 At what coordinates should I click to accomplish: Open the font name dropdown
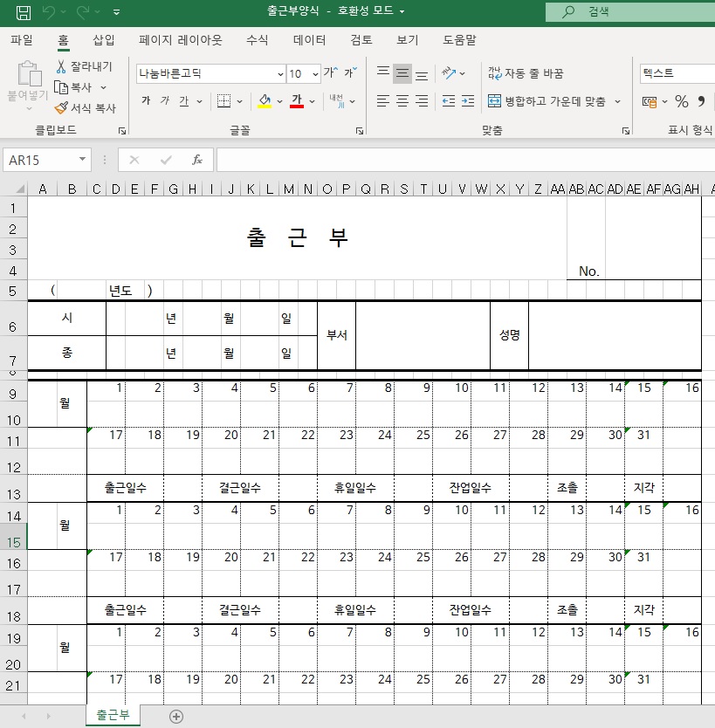[x=280, y=74]
